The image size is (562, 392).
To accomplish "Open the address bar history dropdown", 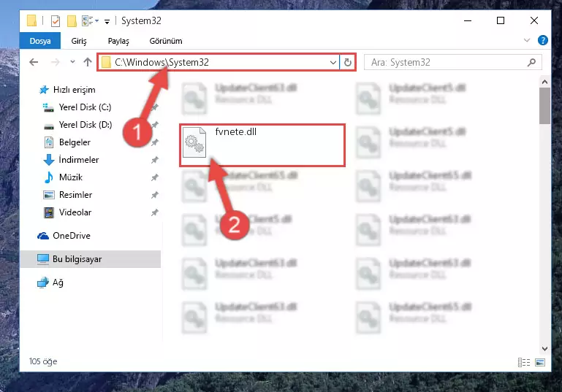I will (333, 62).
